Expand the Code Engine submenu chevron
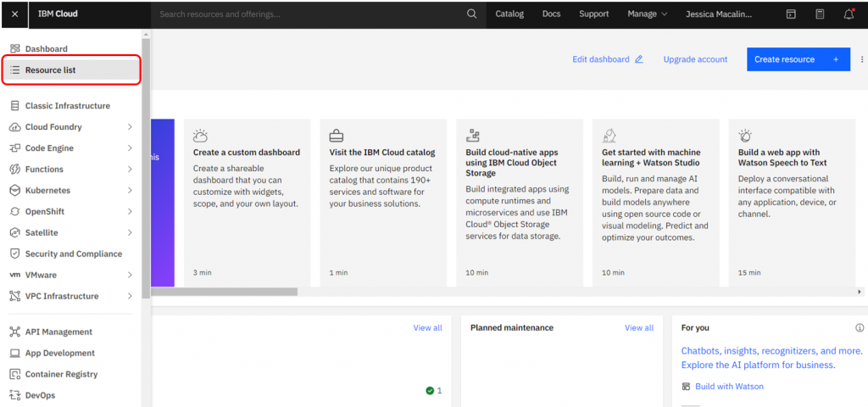 130,148
